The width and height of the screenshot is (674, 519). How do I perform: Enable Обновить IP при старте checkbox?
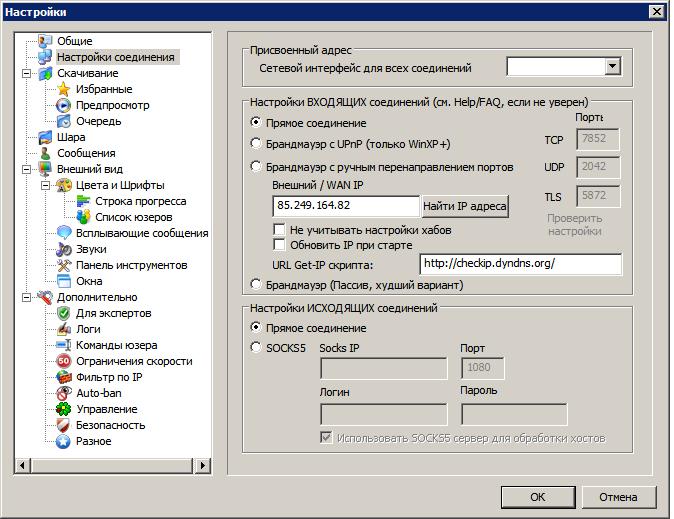[279, 245]
